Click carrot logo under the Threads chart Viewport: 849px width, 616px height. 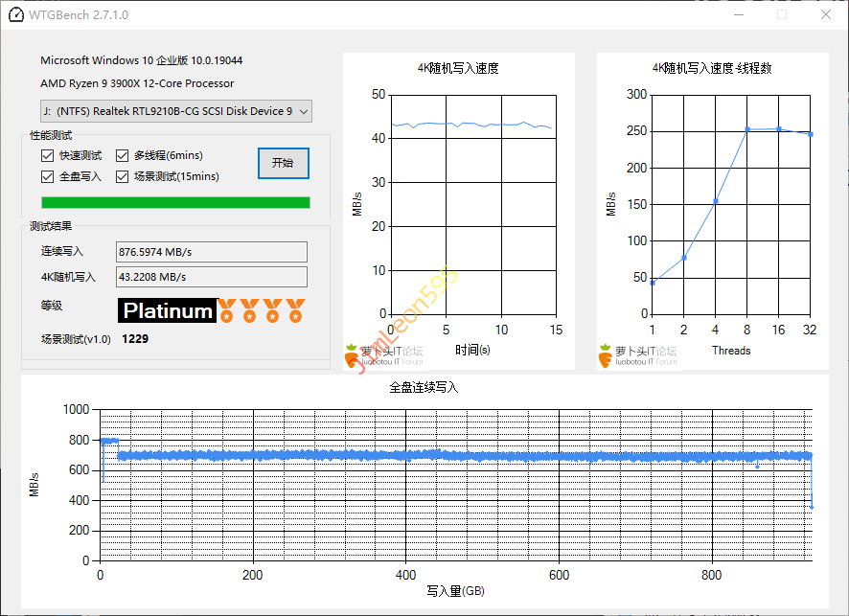[607, 354]
